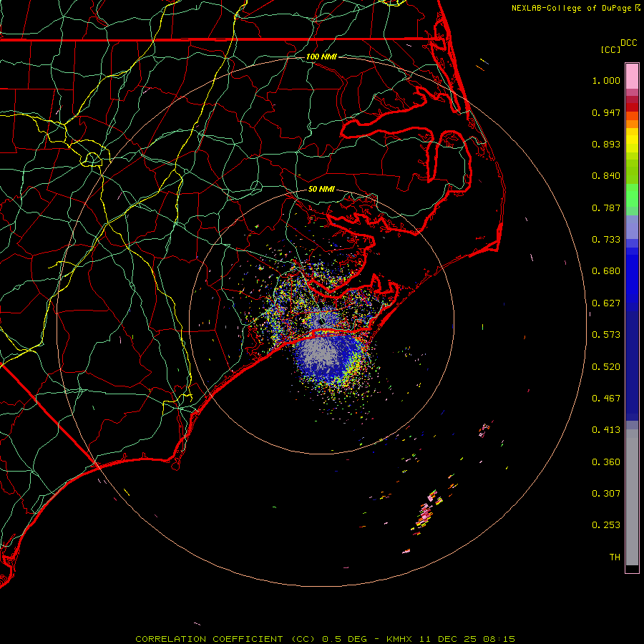
Task: Click the 0.467 scale value
Action: point(606,399)
